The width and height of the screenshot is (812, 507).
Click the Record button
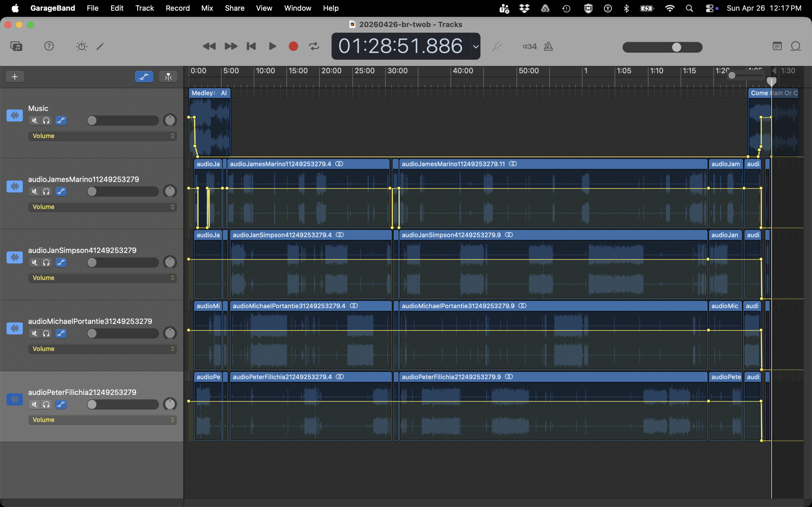coord(293,46)
